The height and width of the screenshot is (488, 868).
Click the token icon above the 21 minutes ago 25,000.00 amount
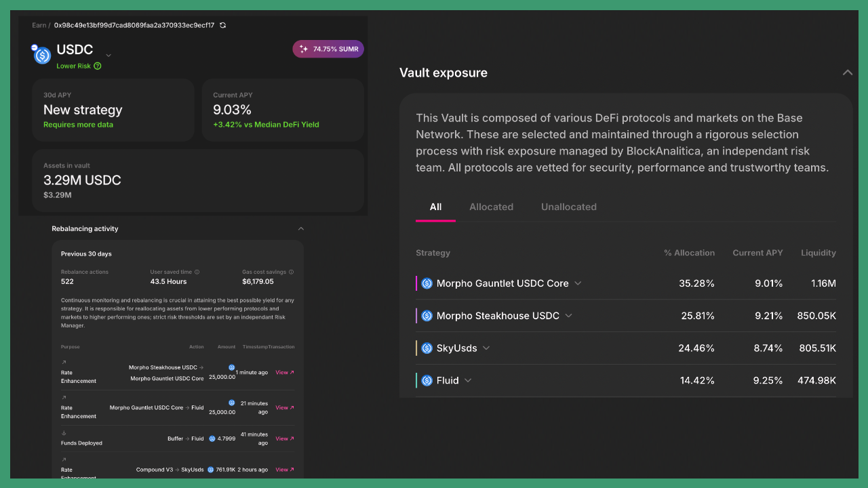[232, 403]
